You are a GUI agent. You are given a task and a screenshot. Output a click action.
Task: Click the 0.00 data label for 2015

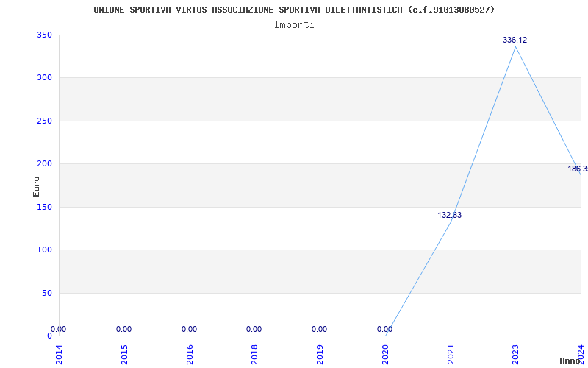tap(123, 329)
